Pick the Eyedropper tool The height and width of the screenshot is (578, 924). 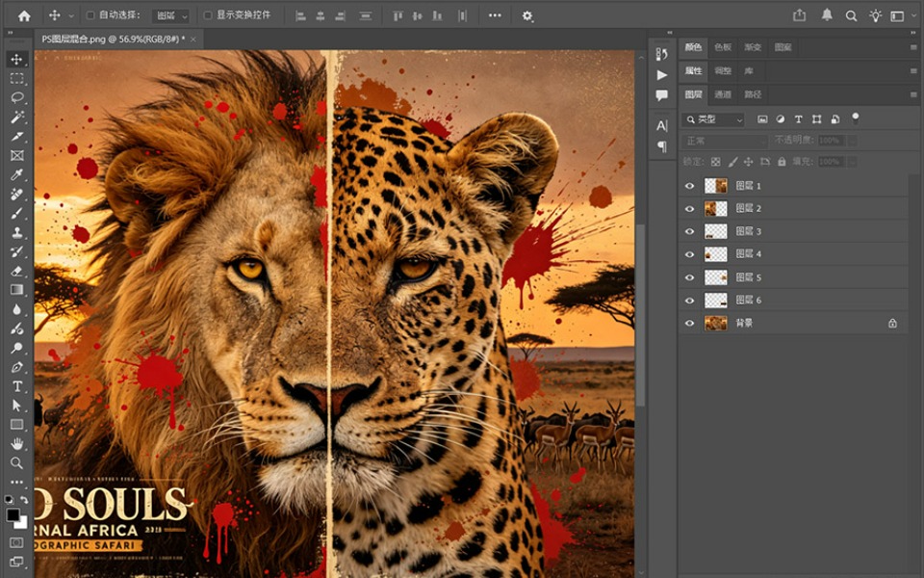(x=17, y=175)
